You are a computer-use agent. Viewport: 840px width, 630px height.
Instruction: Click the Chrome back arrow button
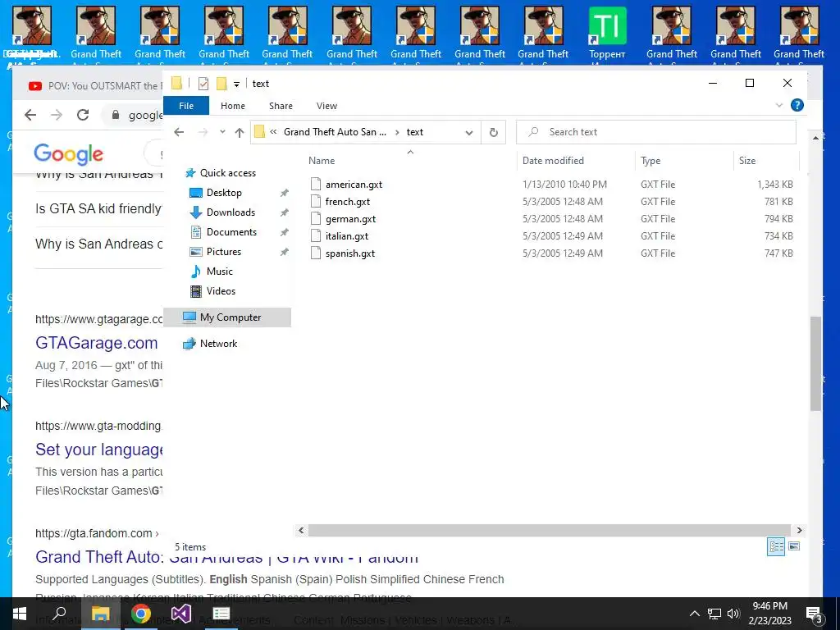[x=30, y=115]
